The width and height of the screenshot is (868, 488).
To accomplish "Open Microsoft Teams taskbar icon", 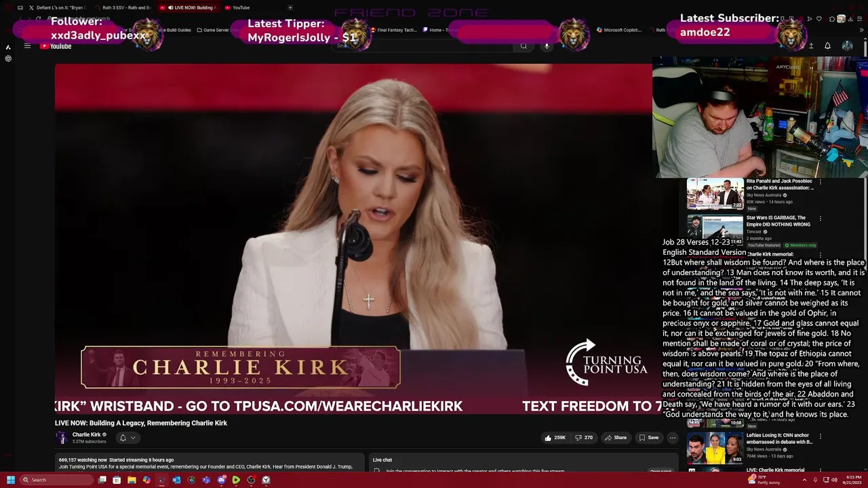I will (206, 480).
